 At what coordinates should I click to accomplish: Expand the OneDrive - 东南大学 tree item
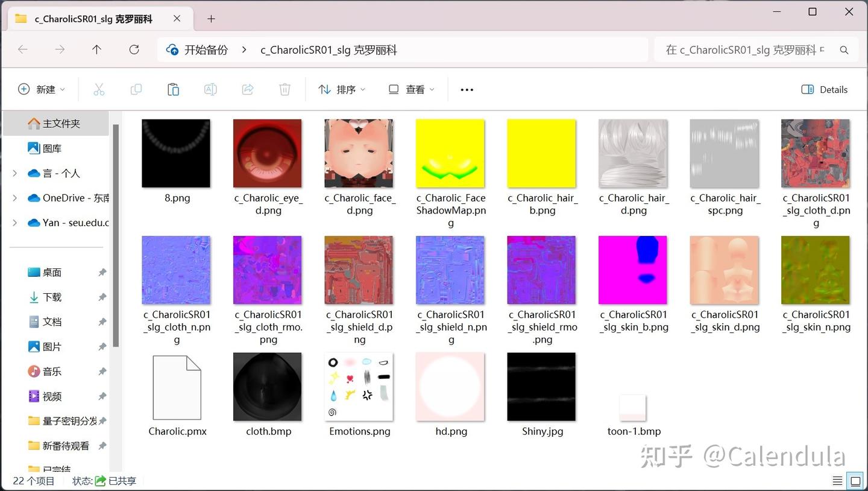(14, 198)
